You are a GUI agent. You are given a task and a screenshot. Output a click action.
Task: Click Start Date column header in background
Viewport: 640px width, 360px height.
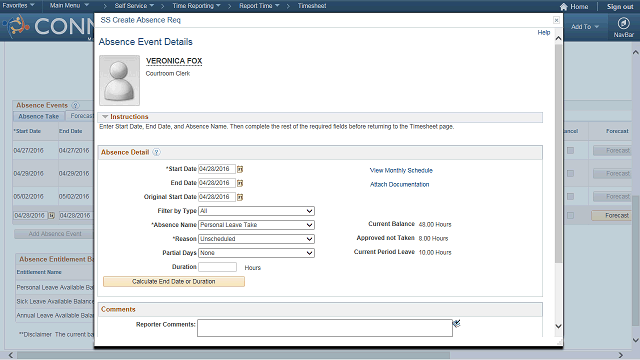click(27, 131)
